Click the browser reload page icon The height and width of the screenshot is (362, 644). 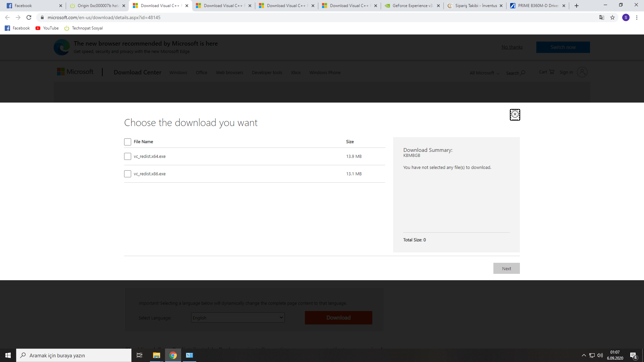pyautogui.click(x=29, y=17)
